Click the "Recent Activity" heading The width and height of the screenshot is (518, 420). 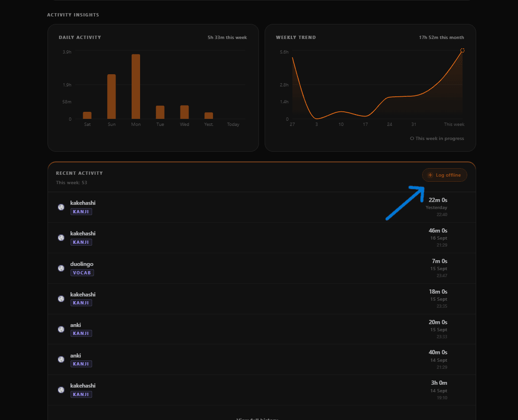[79, 173]
